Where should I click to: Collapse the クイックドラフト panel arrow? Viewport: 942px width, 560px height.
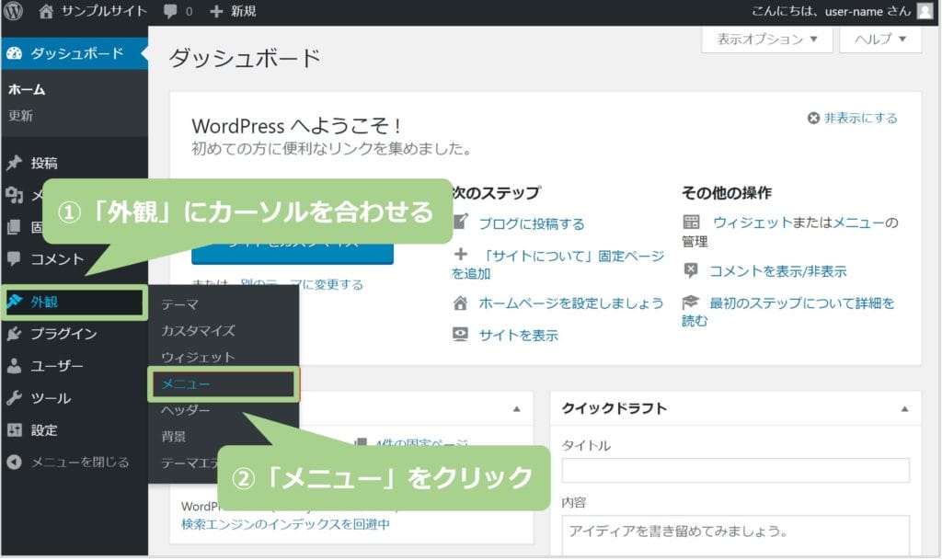tap(904, 409)
